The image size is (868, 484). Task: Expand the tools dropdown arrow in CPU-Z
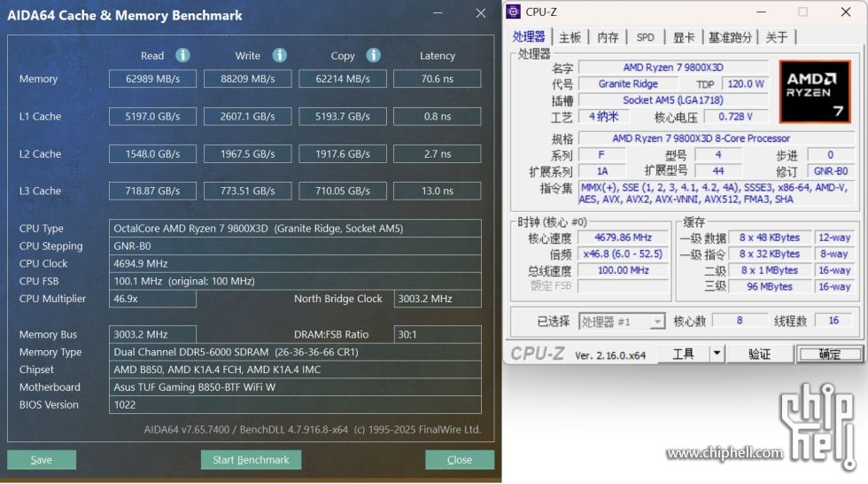(717, 354)
